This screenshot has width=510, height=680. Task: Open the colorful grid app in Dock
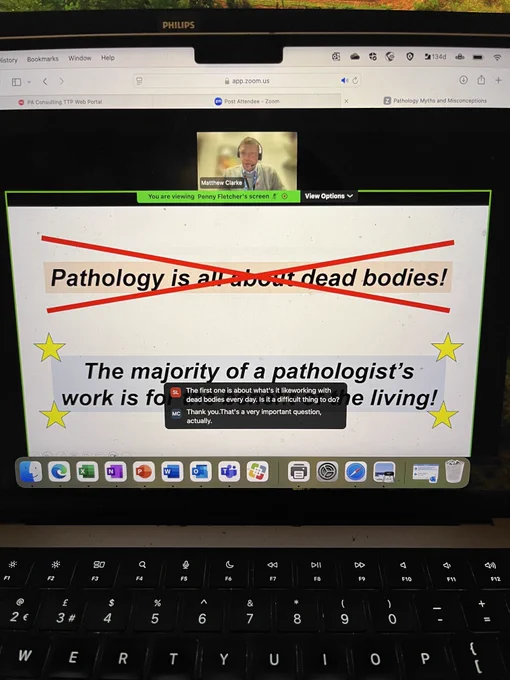coord(258,471)
